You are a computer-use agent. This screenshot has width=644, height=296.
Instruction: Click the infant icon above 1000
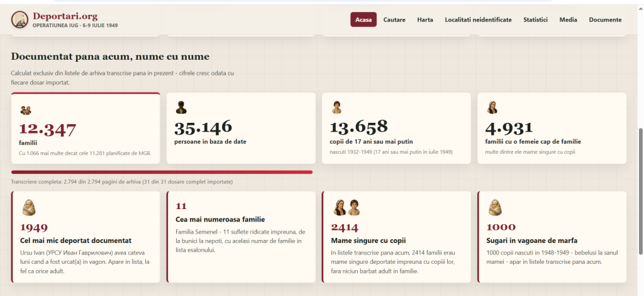495,208
